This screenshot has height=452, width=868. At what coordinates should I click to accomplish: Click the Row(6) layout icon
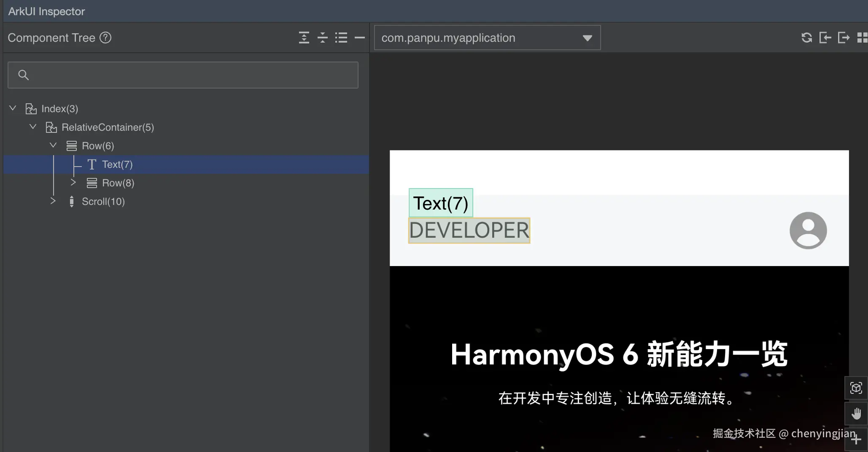[72, 146]
